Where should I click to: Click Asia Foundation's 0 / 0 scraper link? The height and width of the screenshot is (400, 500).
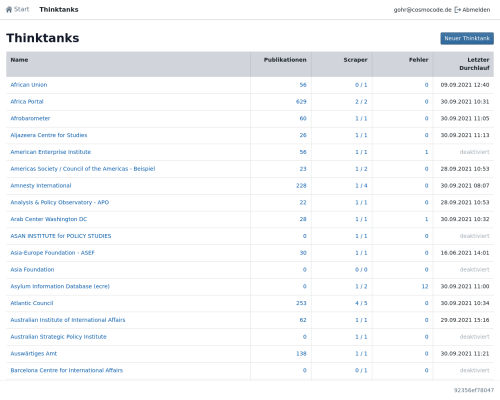coord(361,269)
